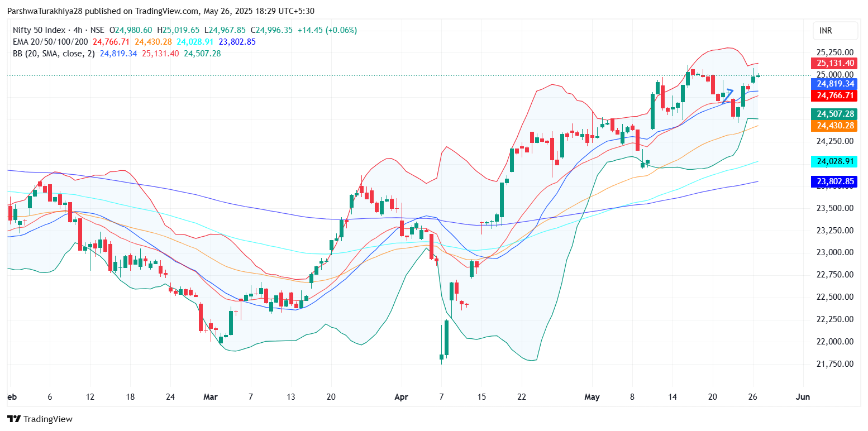
Task: Click the Mar label on the time axis
Action: 210,398
